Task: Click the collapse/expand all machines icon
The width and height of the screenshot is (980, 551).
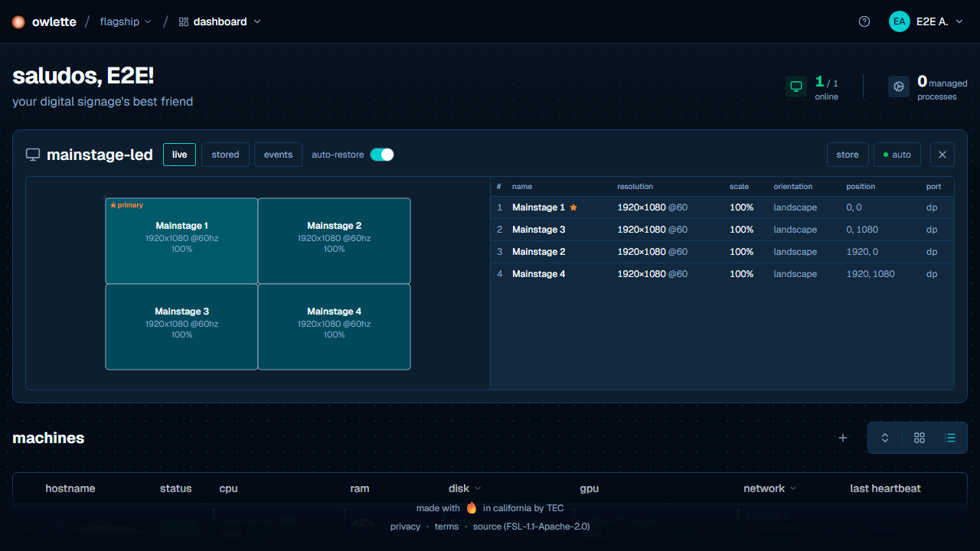Action: click(885, 438)
